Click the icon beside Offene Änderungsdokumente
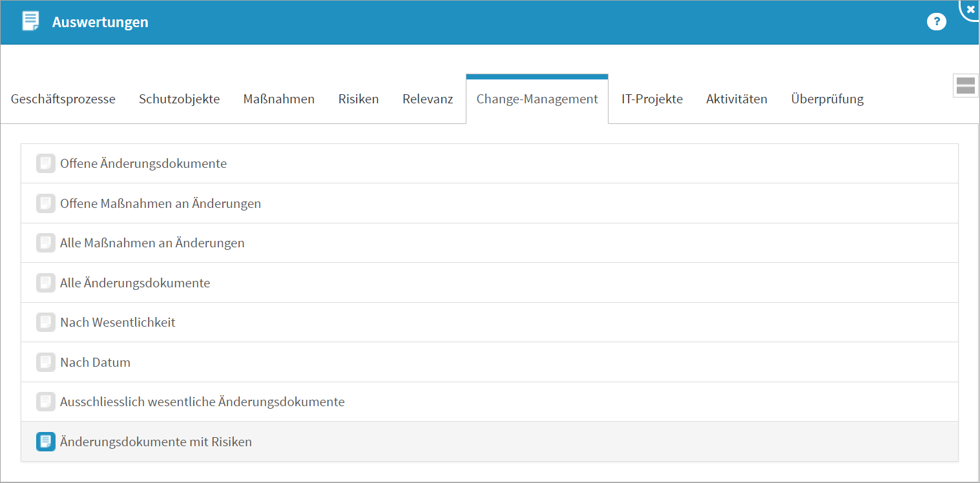This screenshot has height=483, width=980. (45, 163)
